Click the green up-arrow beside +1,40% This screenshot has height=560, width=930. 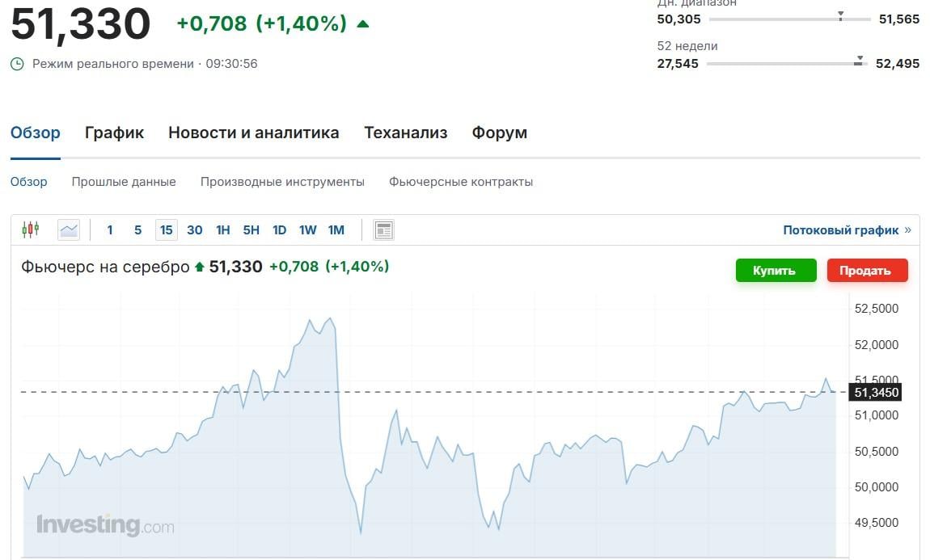pos(363,24)
